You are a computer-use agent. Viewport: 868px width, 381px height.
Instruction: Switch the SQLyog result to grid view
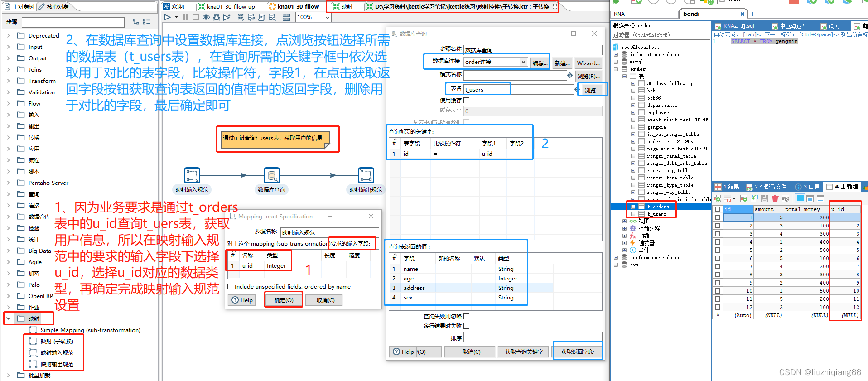point(800,198)
